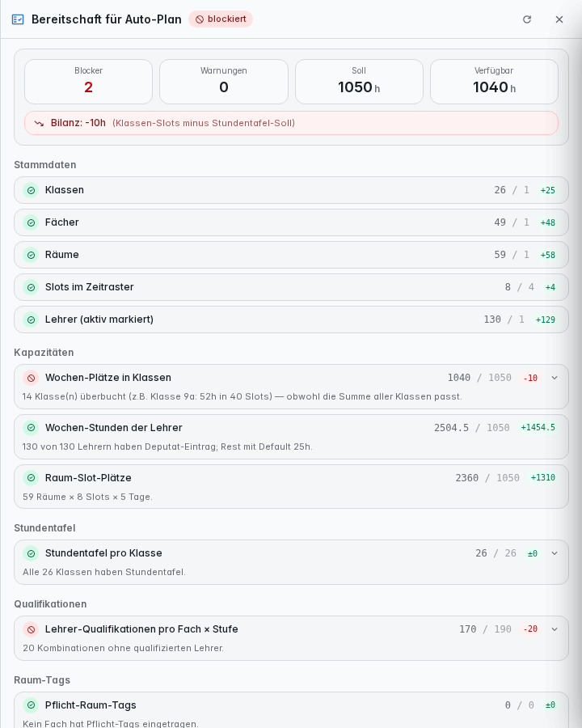Click the downward trend icon beside Bilanz
The image size is (582, 728).
[x=39, y=123]
